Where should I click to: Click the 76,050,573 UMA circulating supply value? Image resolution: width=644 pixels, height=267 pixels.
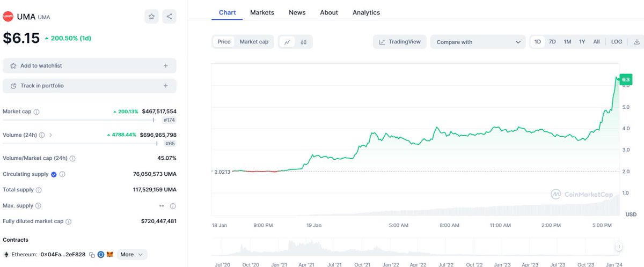point(155,174)
